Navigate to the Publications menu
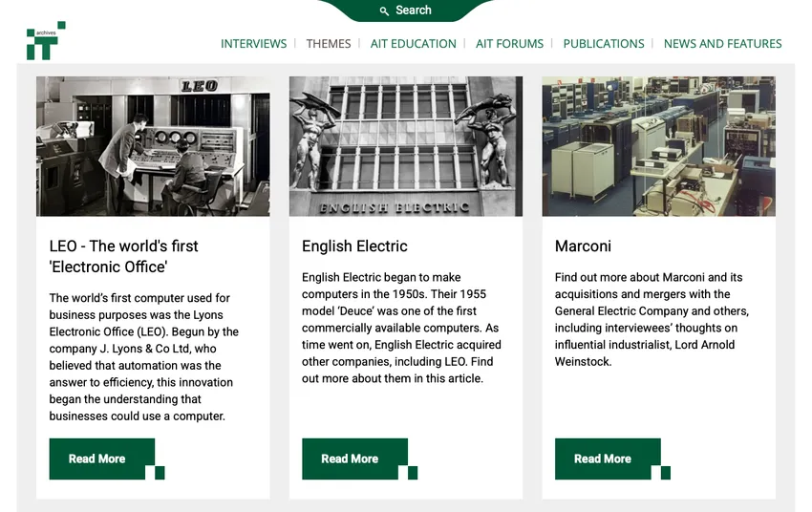This screenshot has height=512, width=812. 603,44
